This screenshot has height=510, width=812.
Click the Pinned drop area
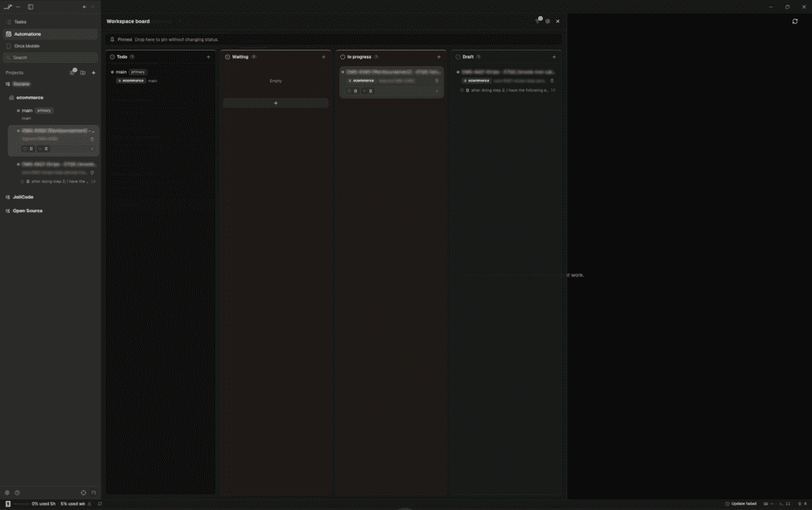(x=334, y=39)
